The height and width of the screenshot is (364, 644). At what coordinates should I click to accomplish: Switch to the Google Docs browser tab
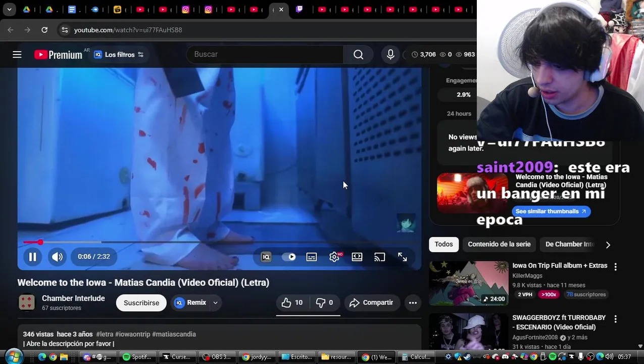tap(72, 9)
